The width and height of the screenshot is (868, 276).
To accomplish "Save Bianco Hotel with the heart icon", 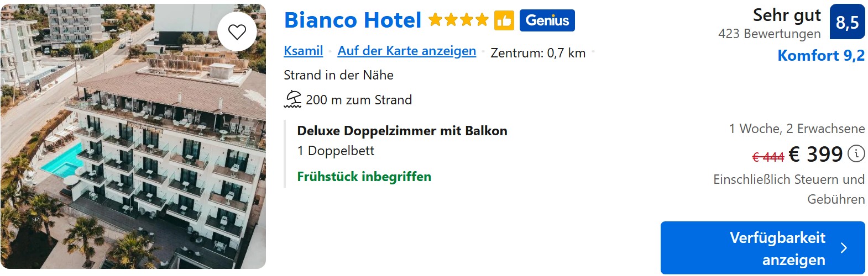I will (237, 32).
